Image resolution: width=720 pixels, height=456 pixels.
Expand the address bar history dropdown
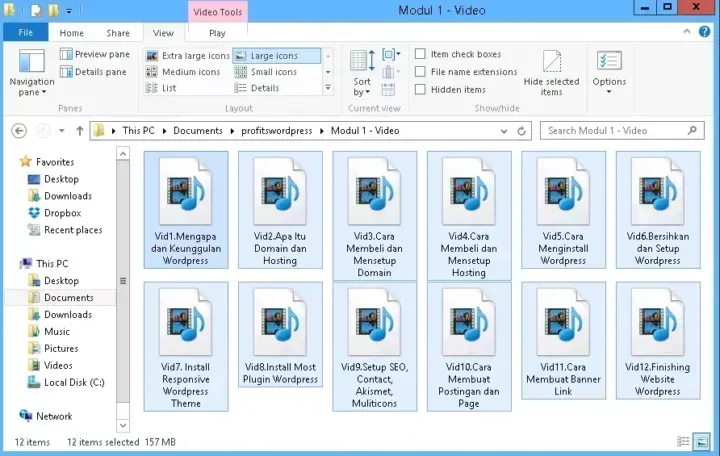coord(504,131)
